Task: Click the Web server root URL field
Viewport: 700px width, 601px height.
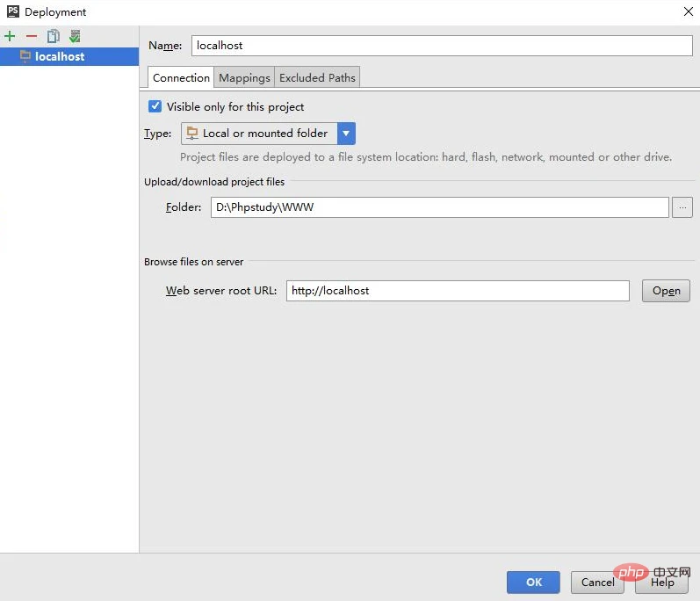Action: coord(458,291)
